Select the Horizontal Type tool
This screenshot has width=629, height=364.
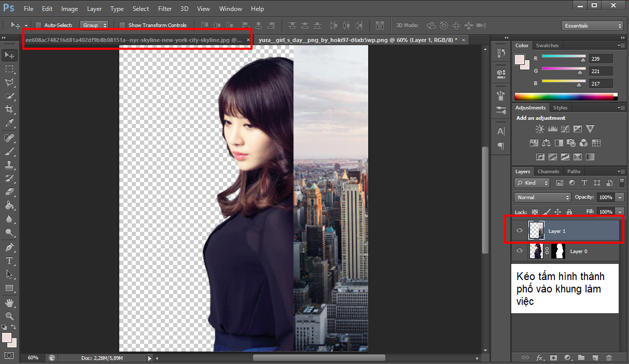[9, 260]
